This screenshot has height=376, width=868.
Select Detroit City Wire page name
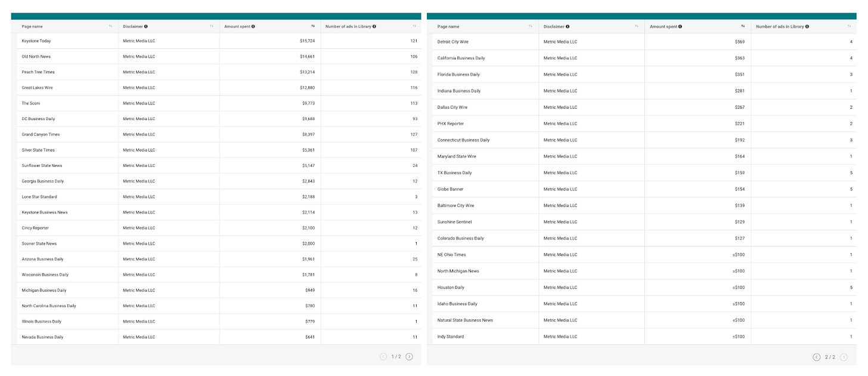pyautogui.click(x=453, y=42)
